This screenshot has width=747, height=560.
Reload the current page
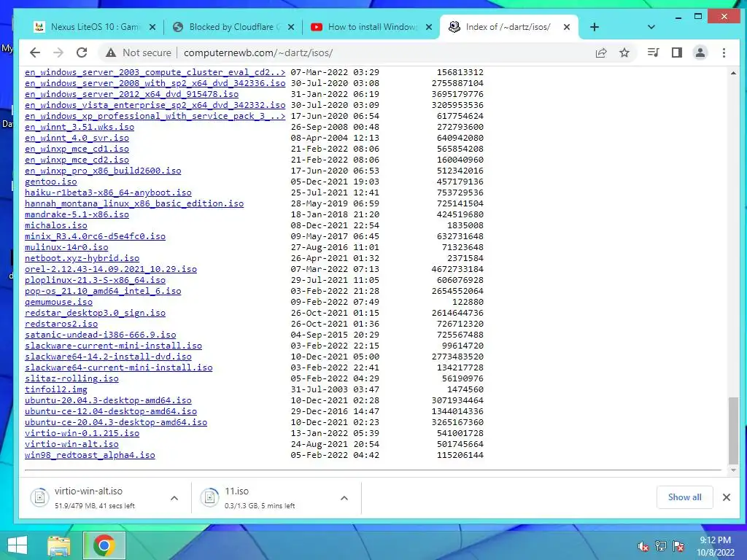[82, 52]
